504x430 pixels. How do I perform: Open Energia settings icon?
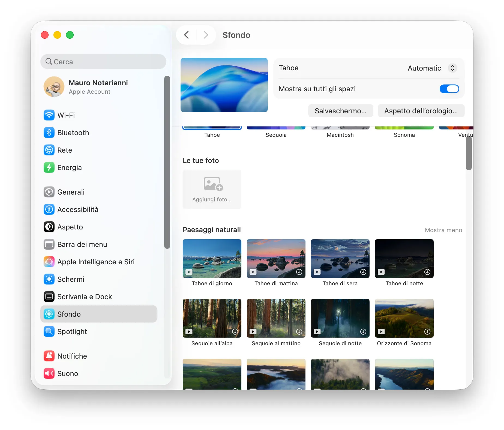pos(49,167)
